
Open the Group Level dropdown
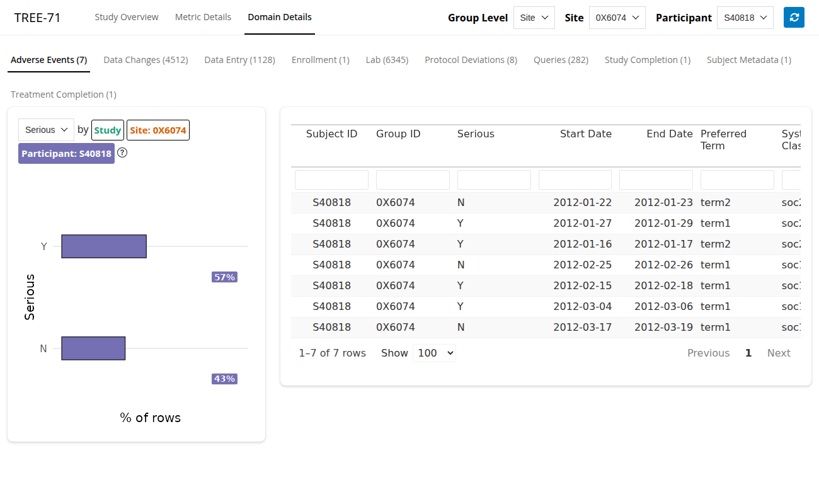[534, 18]
